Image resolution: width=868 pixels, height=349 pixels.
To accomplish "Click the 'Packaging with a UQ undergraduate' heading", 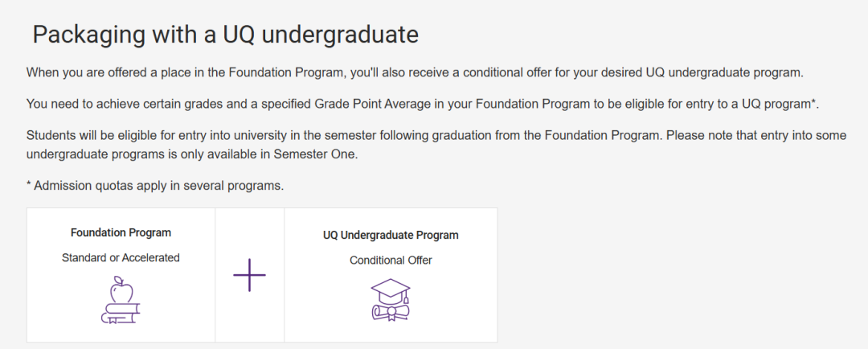I will click(225, 35).
